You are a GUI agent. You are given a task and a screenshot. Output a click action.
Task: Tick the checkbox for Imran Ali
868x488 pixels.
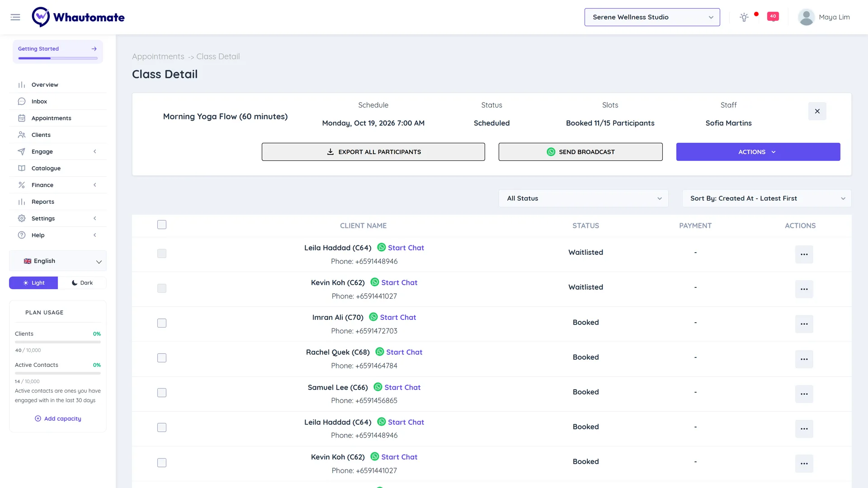tap(162, 323)
